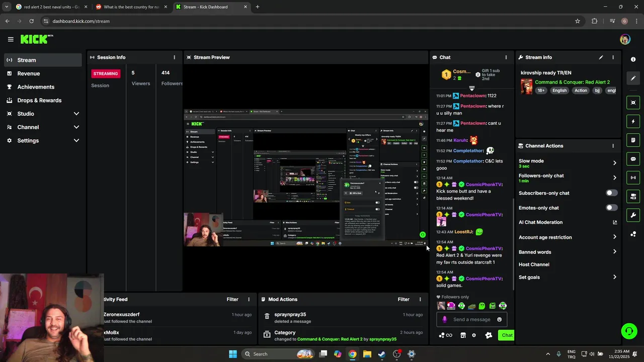Click Host Channel action
Image resolution: width=644 pixels, height=362 pixels.
pyautogui.click(x=534, y=264)
